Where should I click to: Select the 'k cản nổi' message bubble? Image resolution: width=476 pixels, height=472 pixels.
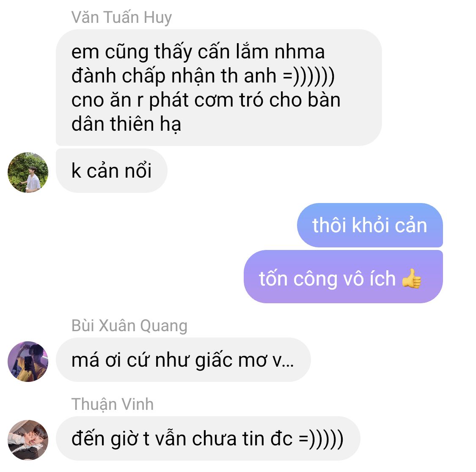tap(111, 170)
